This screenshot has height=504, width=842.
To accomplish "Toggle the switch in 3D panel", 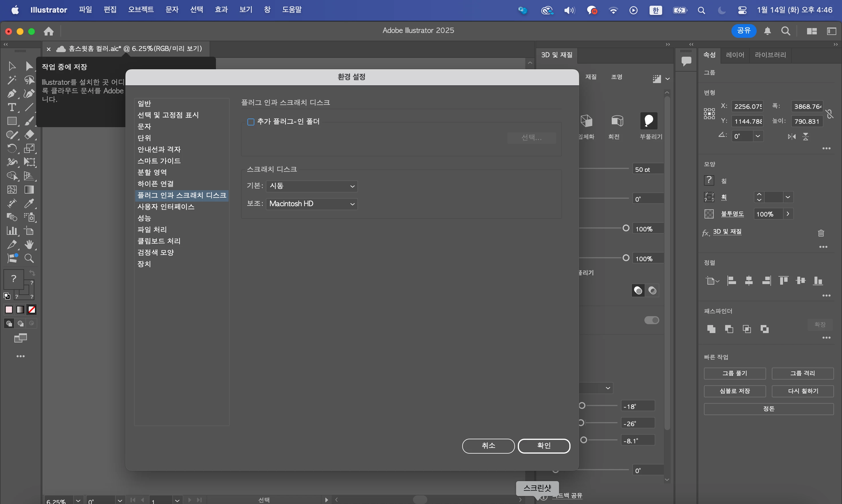I will (652, 320).
